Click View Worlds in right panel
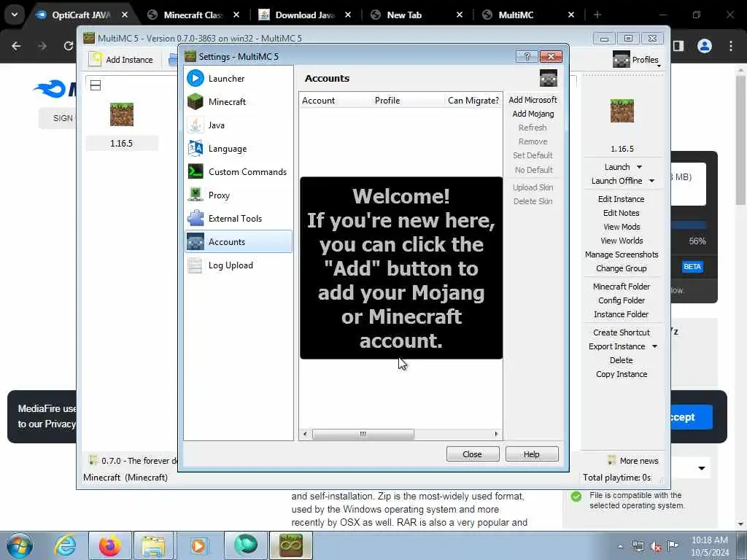The height and width of the screenshot is (560, 747). (622, 241)
